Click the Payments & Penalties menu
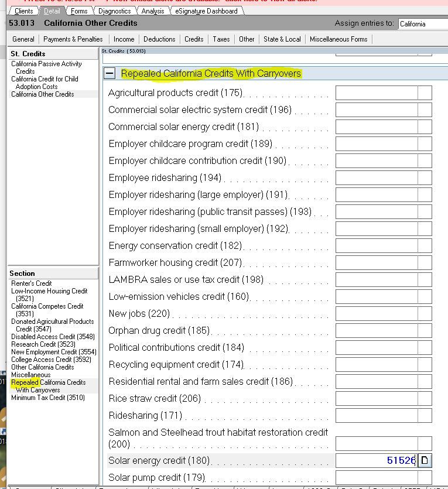Viewport: 448px width, 489px height. coord(73,39)
